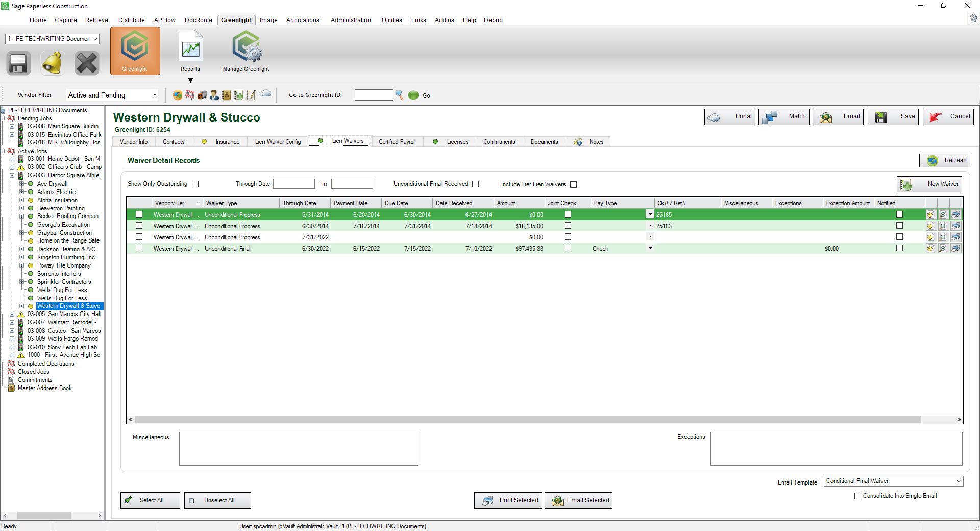Check Unconditional Final Received box
The width and height of the screenshot is (980, 531).
pos(476,184)
